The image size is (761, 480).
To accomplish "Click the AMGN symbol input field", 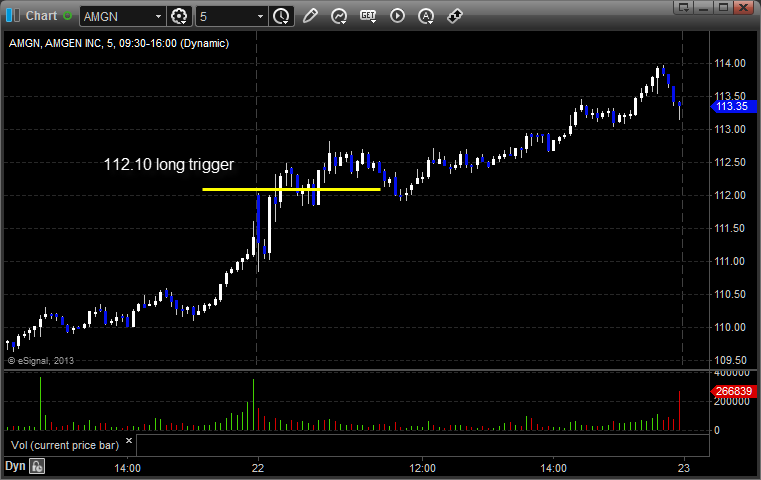I will [x=116, y=17].
